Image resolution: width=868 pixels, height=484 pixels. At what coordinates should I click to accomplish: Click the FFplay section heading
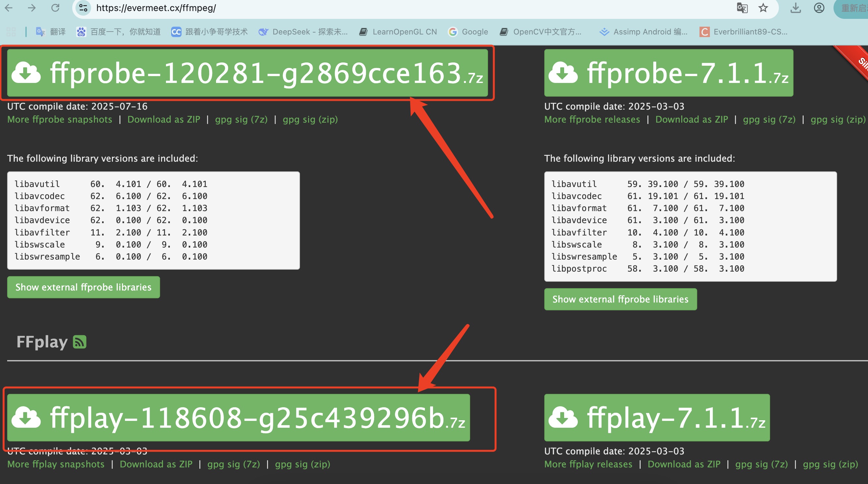(x=42, y=342)
